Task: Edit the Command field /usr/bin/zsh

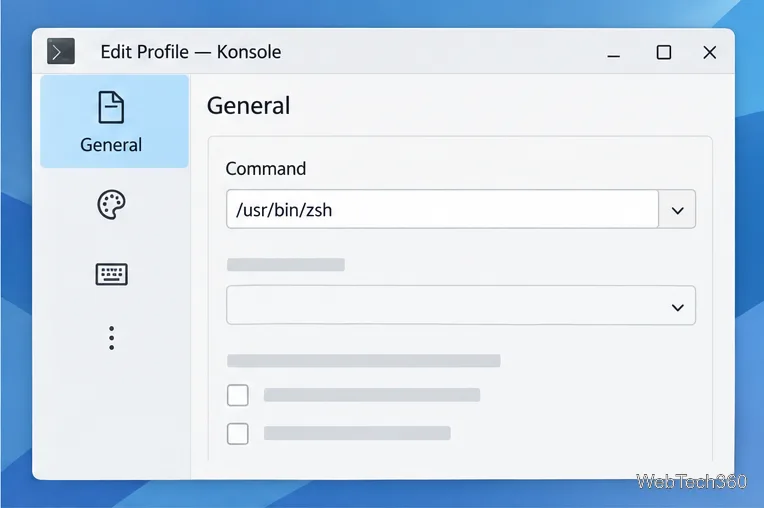Action: 442,209
